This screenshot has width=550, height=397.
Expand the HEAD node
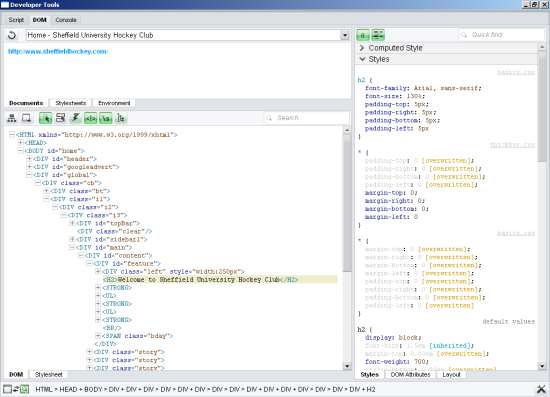tap(20, 142)
